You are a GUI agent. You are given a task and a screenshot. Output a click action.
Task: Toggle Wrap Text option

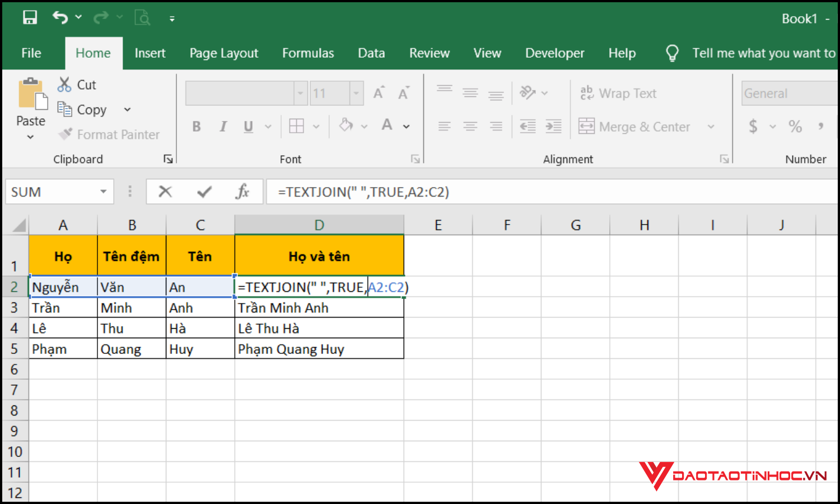(618, 94)
